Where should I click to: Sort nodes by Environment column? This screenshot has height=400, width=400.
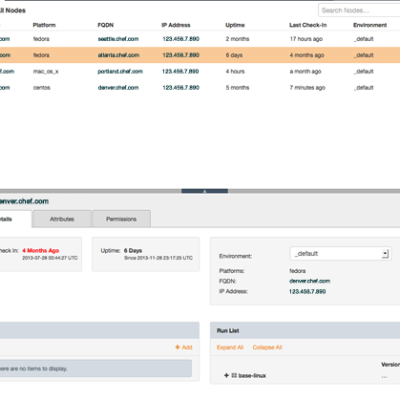tap(370, 25)
